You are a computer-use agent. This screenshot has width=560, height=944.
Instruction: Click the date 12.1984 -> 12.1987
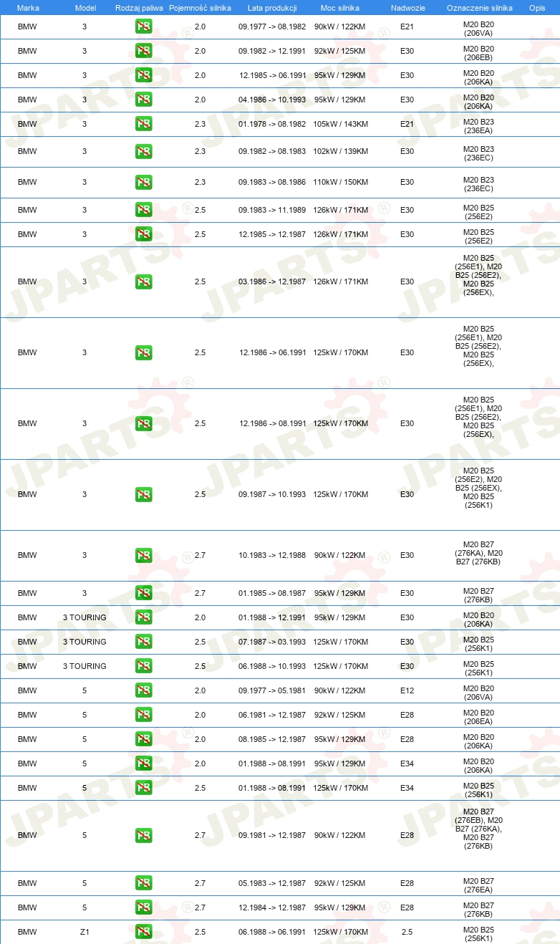[272, 907]
